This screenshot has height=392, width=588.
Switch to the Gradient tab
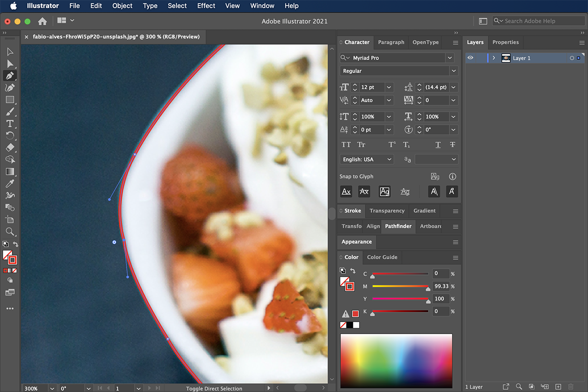[x=424, y=211]
